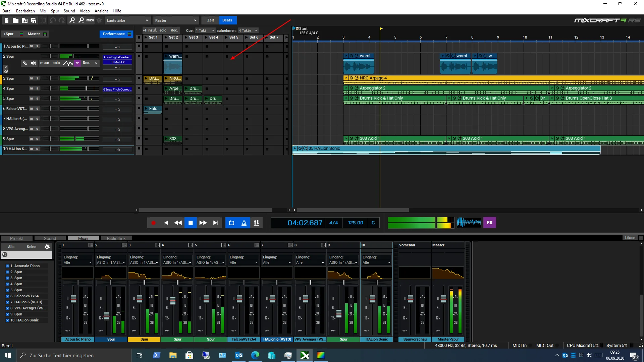Save the project with the floppy icon
The width and height of the screenshot is (644, 362).
[34, 20]
